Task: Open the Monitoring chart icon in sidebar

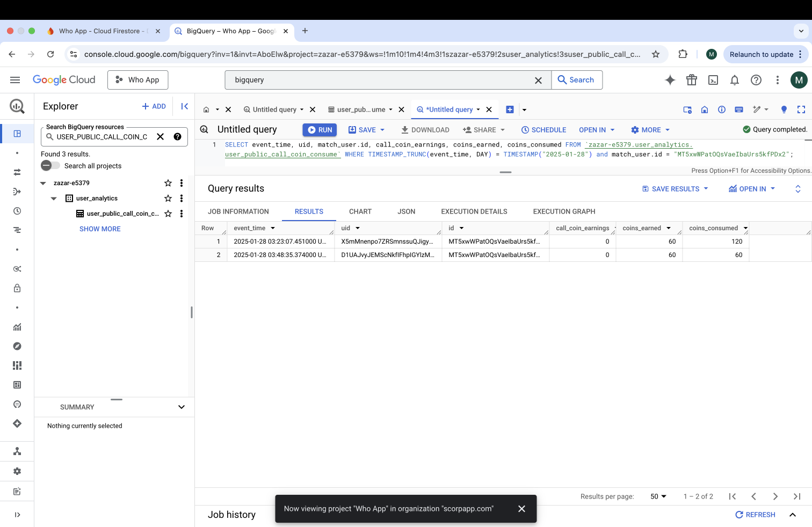Action: click(x=17, y=327)
